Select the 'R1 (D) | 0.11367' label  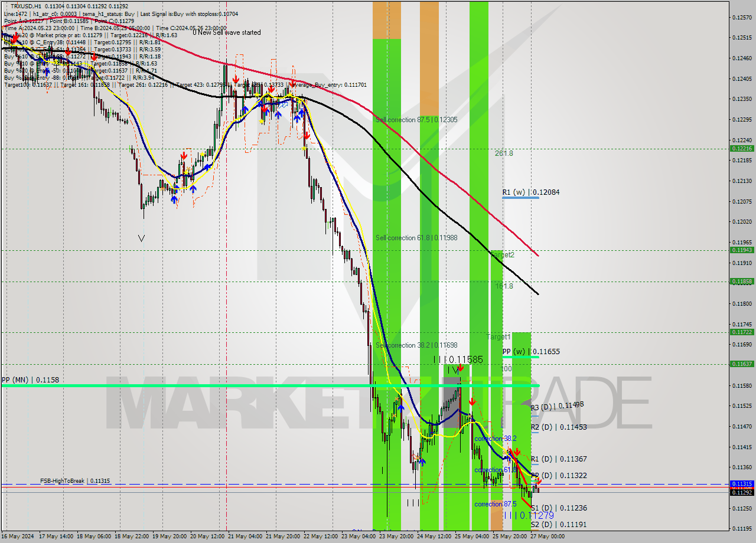coord(559,459)
